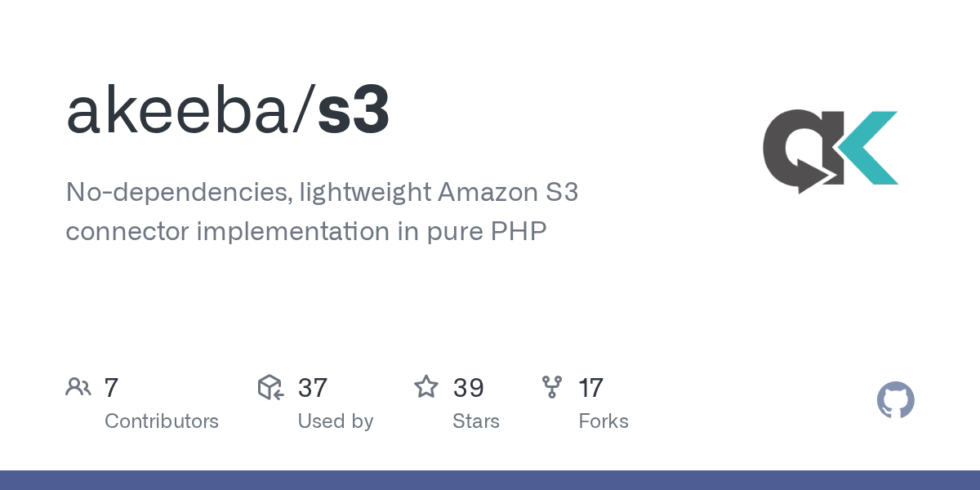Click the Forks label

coord(604,421)
